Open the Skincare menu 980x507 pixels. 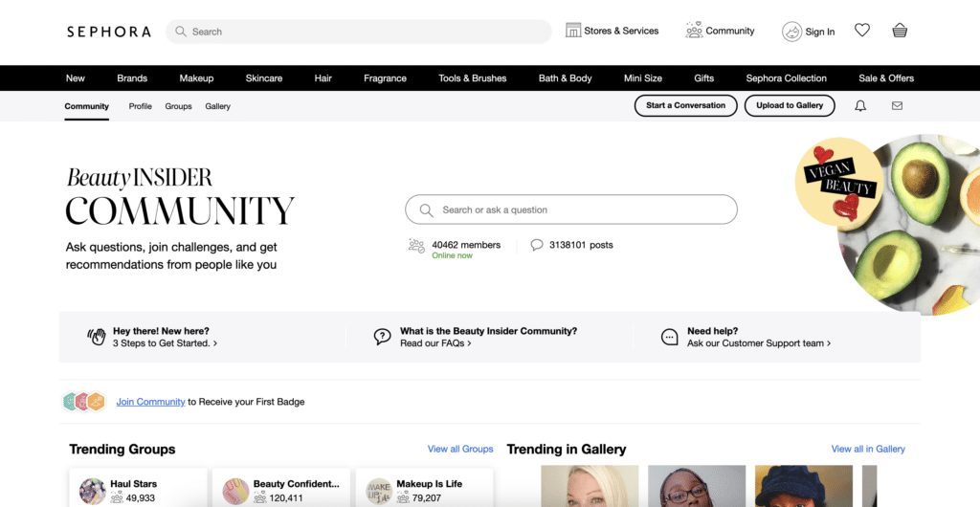(264, 78)
